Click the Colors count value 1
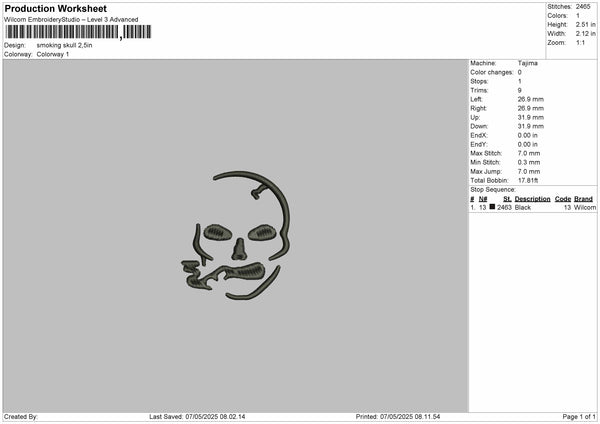 pyautogui.click(x=578, y=16)
